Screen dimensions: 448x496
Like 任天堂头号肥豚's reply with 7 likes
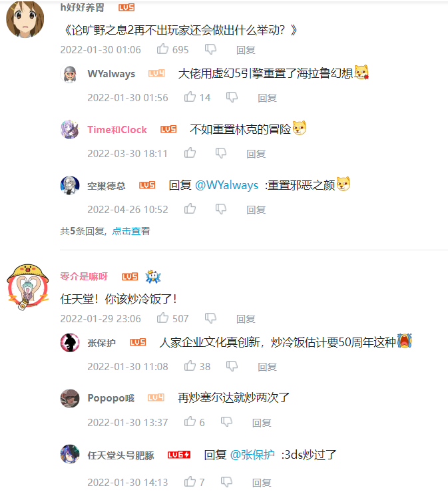[x=190, y=482]
